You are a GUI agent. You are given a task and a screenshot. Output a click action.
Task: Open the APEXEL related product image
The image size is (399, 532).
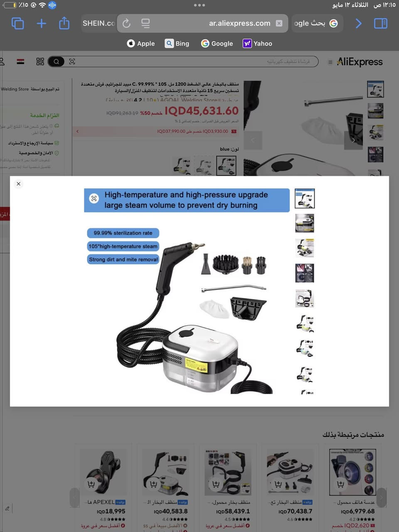[x=103, y=472]
